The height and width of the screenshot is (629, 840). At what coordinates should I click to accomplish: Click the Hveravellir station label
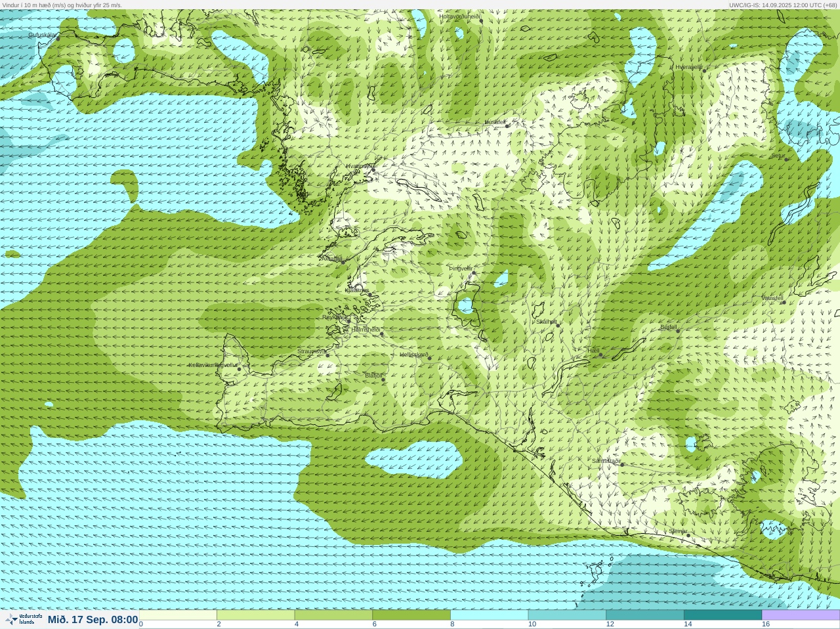click(x=689, y=67)
